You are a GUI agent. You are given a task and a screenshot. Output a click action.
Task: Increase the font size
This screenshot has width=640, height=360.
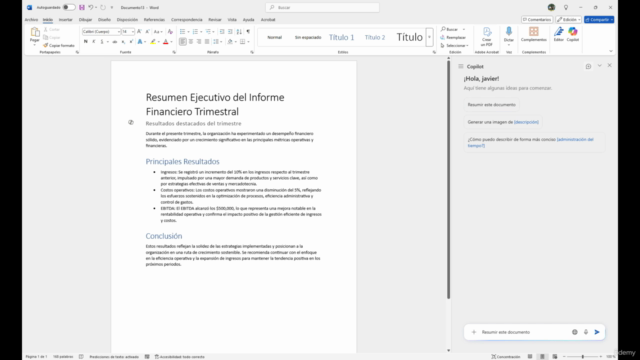pyautogui.click(x=139, y=31)
